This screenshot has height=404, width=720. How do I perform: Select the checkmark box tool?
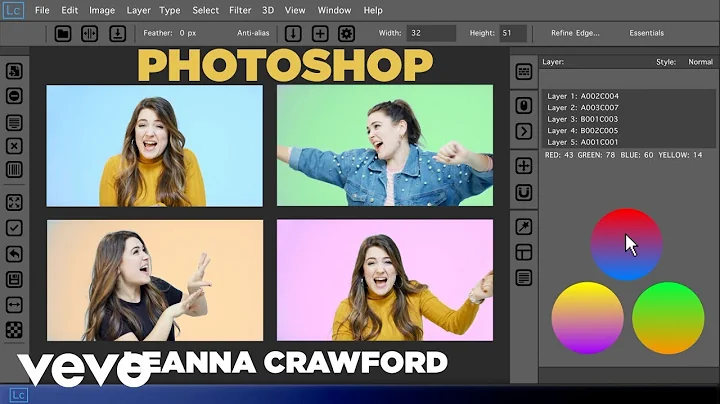coord(14,228)
